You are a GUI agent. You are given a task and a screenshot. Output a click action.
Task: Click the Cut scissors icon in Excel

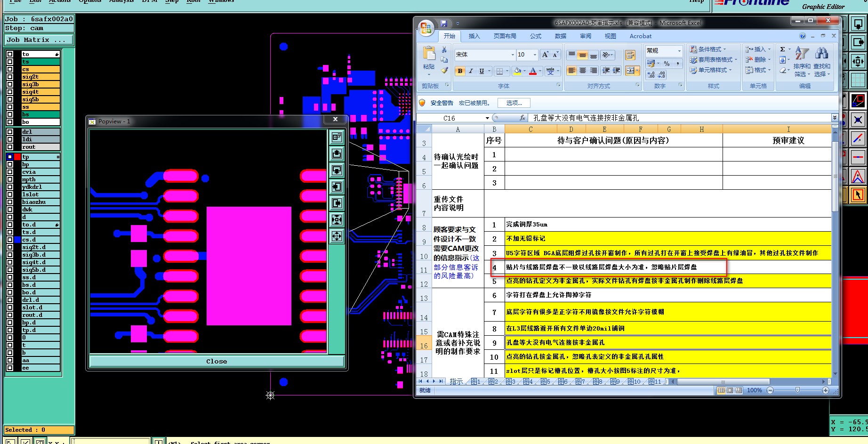coord(444,49)
